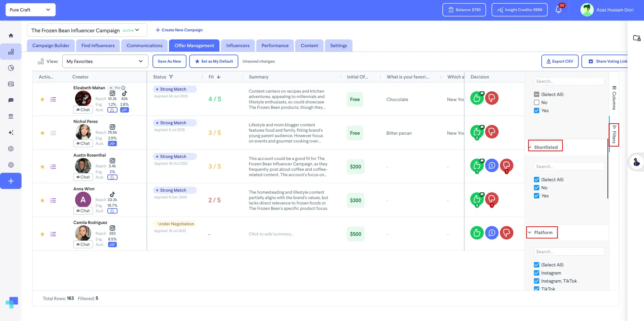This screenshot has height=321, width=644.
Task: Click Balance: $790 button
Action: click(464, 10)
